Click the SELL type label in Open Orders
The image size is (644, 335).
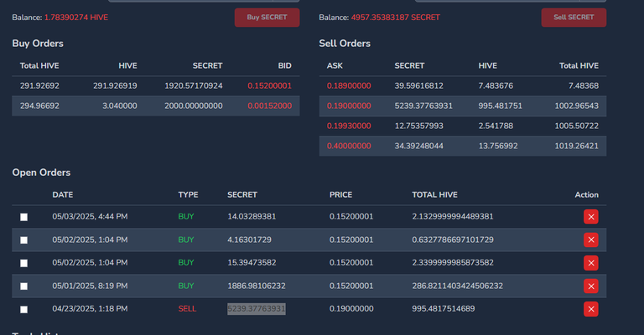click(x=187, y=309)
